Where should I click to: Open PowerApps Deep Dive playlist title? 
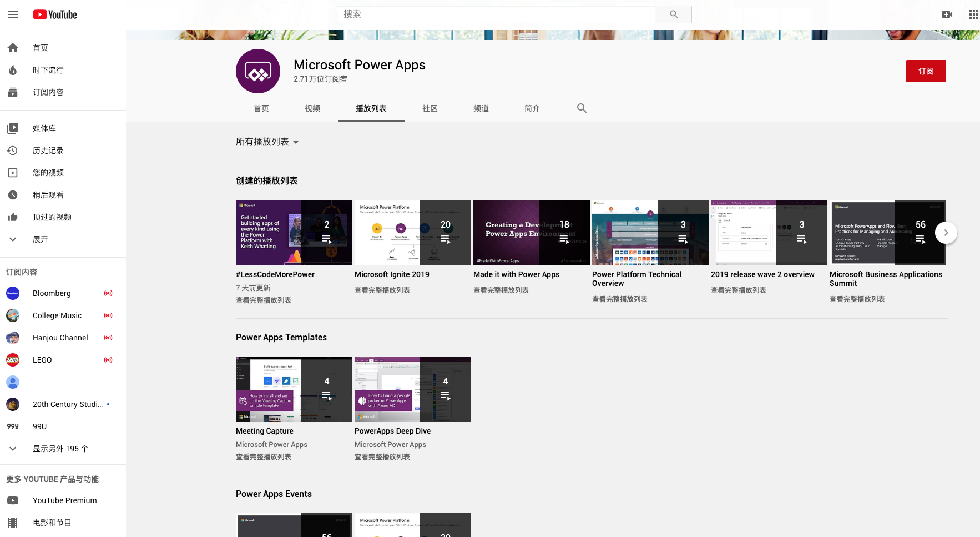pos(392,431)
